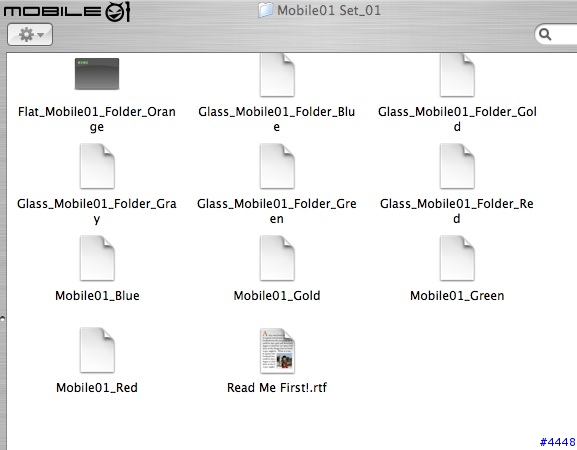Select the Glass_Mobile01_Folder_Gold file icon
577x450 pixels.
coord(457,75)
